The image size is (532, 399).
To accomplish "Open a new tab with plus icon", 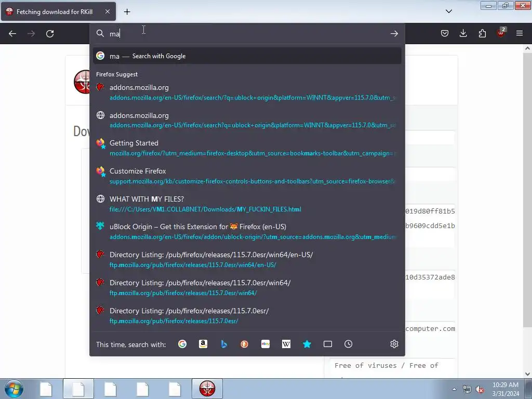I will [x=127, y=12].
